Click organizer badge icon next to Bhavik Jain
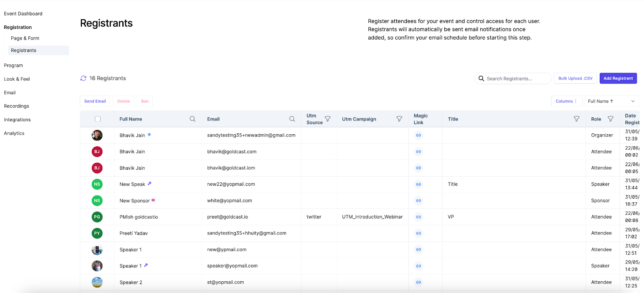644x293 pixels. click(149, 135)
